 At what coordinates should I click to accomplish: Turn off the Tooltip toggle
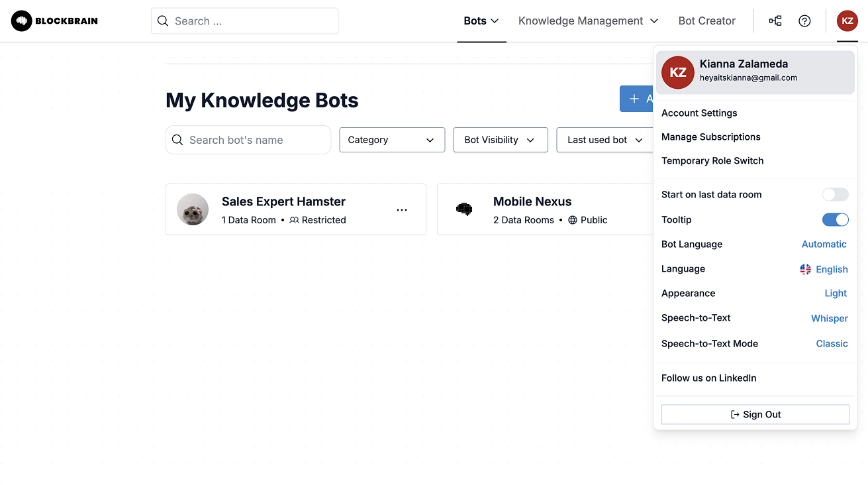pyautogui.click(x=835, y=220)
